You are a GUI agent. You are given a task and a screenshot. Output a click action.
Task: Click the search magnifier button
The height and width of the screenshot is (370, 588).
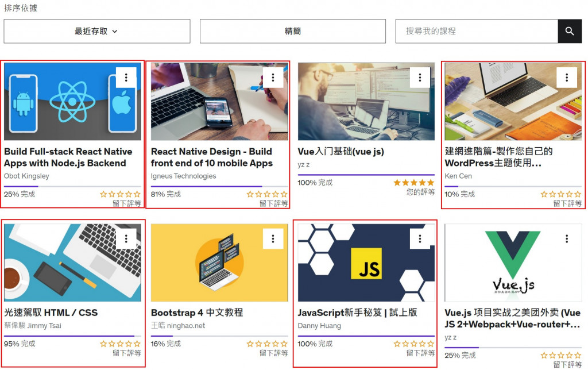tap(570, 31)
